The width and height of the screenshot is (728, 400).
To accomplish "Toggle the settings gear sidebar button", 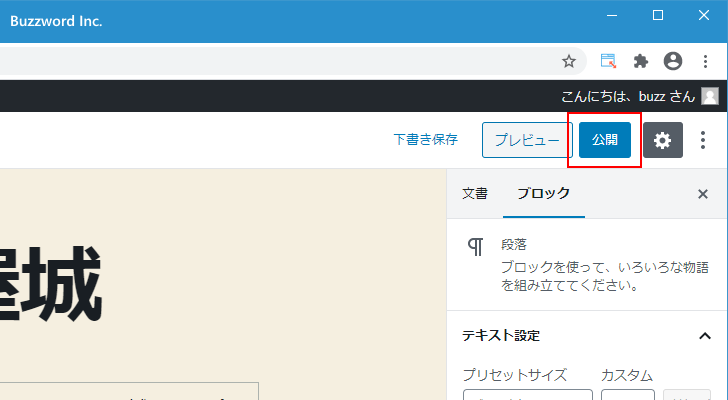I will click(x=663, y=140).
